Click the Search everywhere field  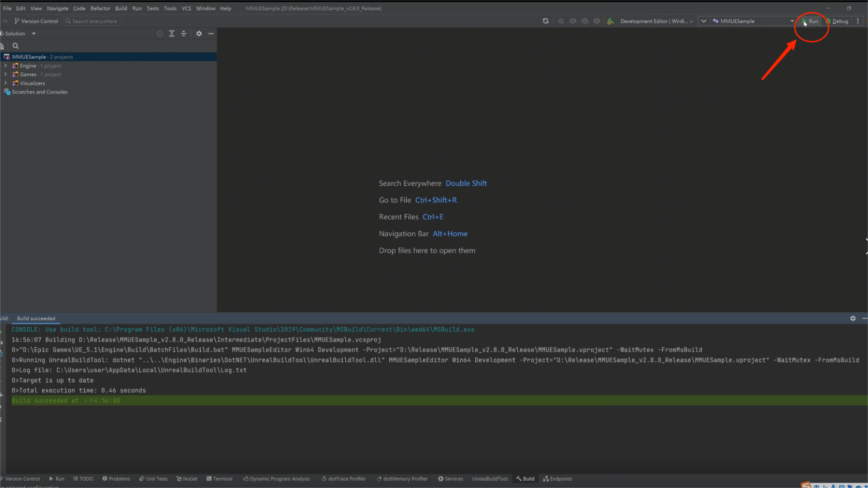pos(92,21)
